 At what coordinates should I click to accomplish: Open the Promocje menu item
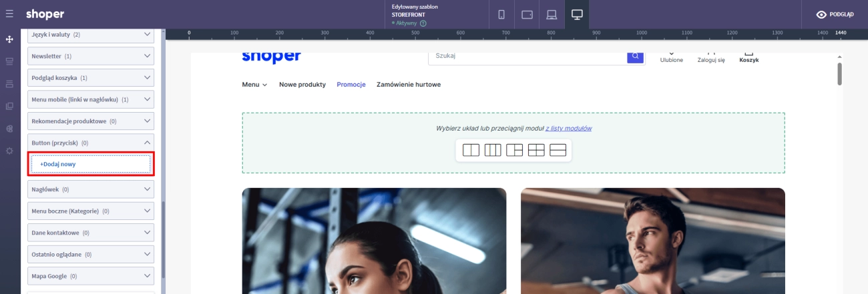click(351, 85)
